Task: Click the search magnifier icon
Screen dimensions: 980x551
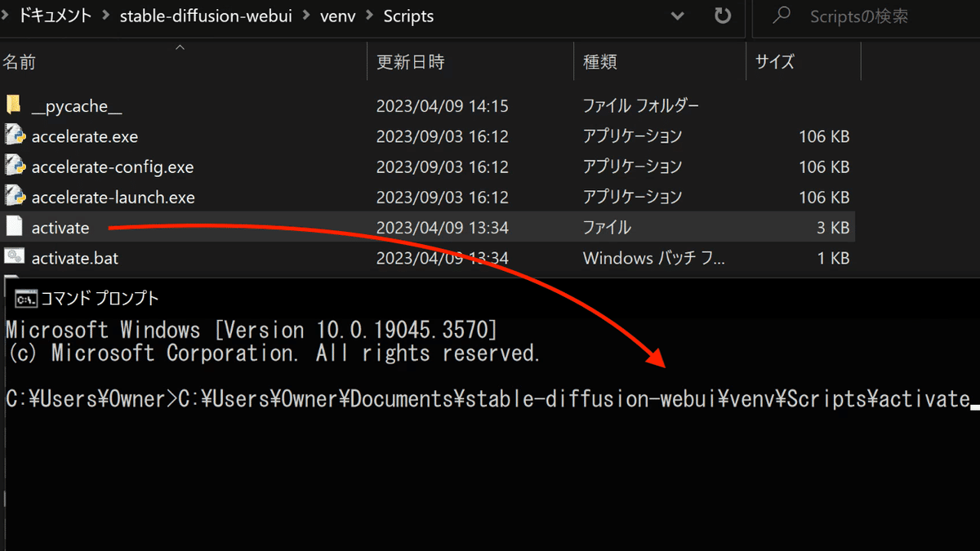Action: (782, 16)
